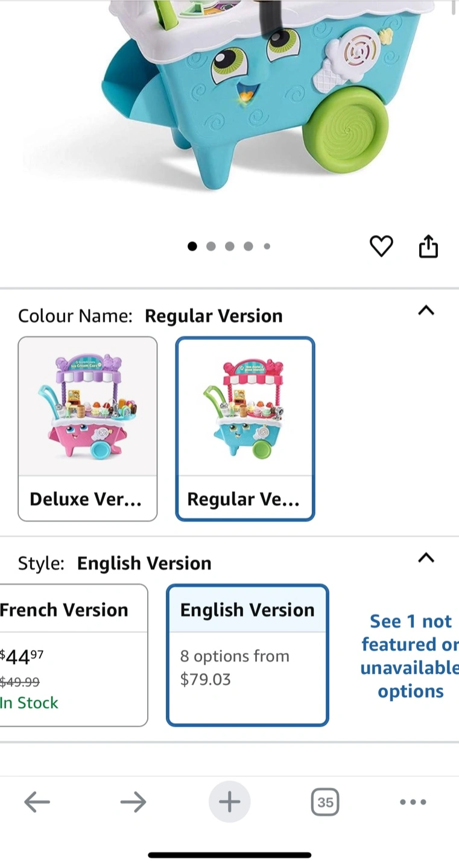The width and height of the screenshot is (459, 868).
Task: Open the tab switcher showing 35 tabs
Action: [x=325, y=802]
